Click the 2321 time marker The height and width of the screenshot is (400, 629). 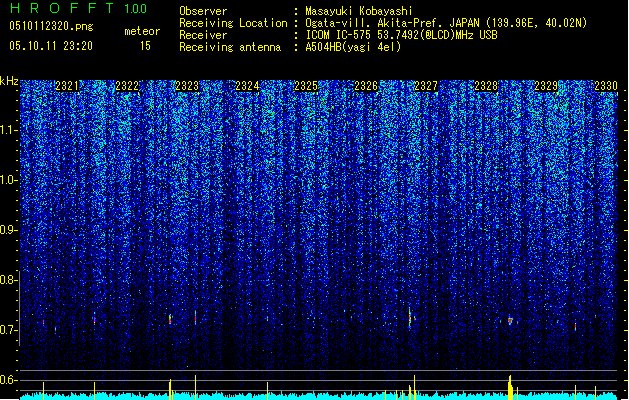[x=67, y=86]
